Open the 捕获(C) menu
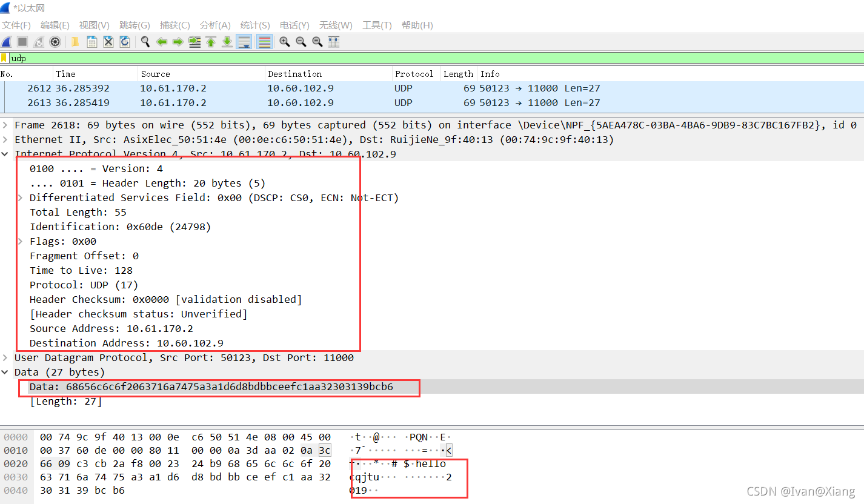Screen dimensions: 864x504 175,25
